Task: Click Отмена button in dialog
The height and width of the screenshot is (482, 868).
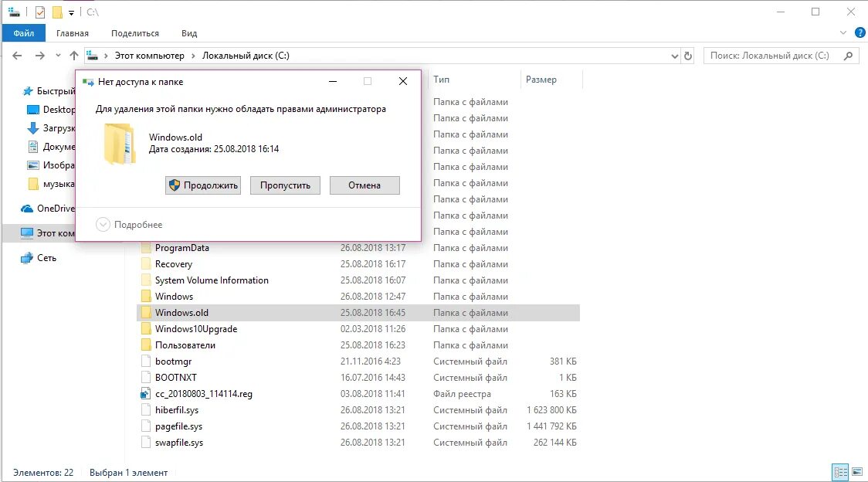Action: click(364, 185)
